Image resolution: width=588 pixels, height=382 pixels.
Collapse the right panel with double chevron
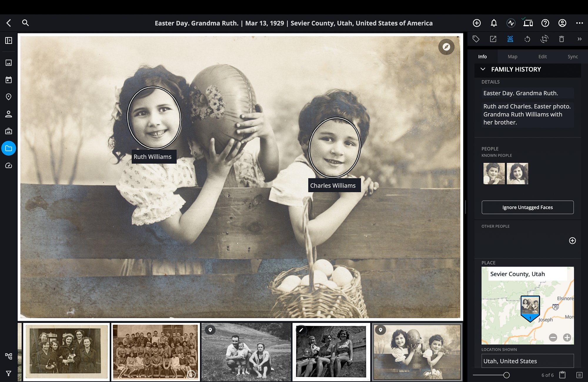(579, 39)
